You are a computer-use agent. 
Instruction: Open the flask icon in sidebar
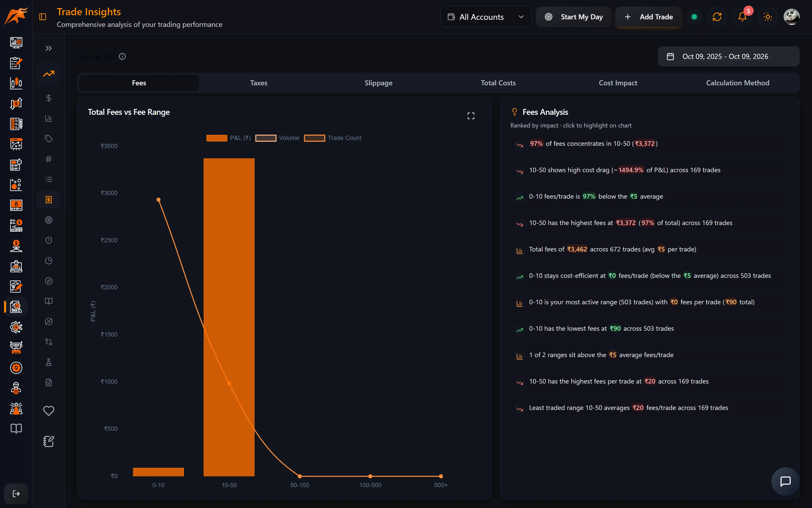pyautogui.click(x=49, y=362)
